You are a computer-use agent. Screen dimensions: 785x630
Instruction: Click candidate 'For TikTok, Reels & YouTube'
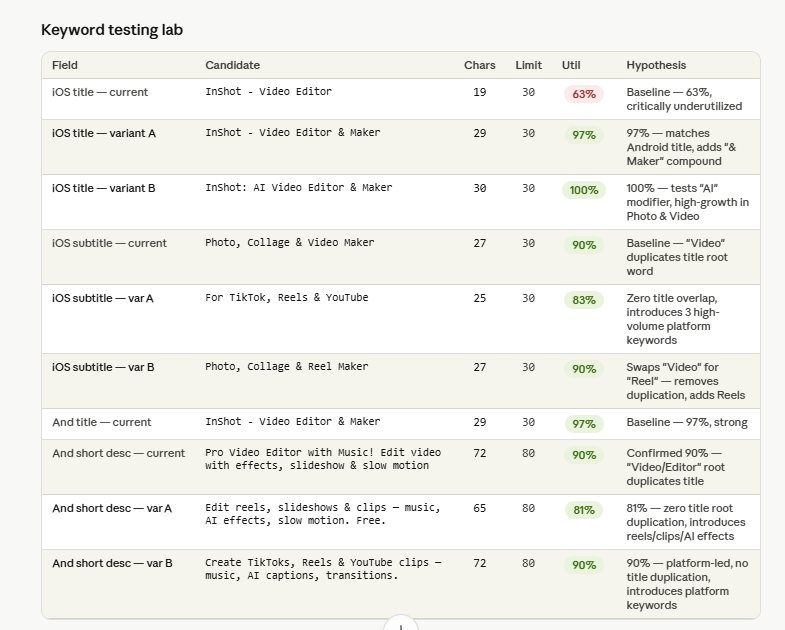click(286, 297)
